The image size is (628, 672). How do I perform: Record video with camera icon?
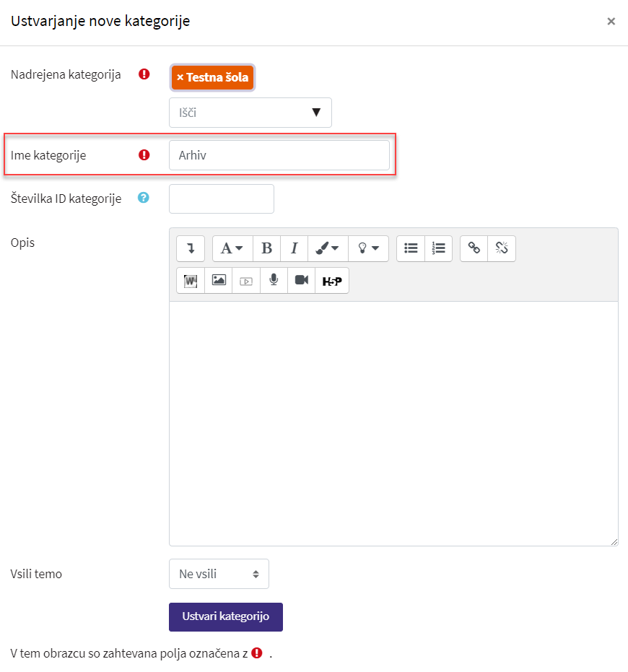(x=301, y=281)
